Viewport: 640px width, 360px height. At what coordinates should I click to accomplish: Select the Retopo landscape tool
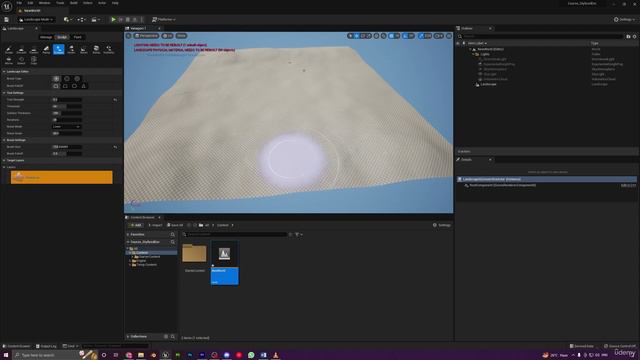point(96,50)
